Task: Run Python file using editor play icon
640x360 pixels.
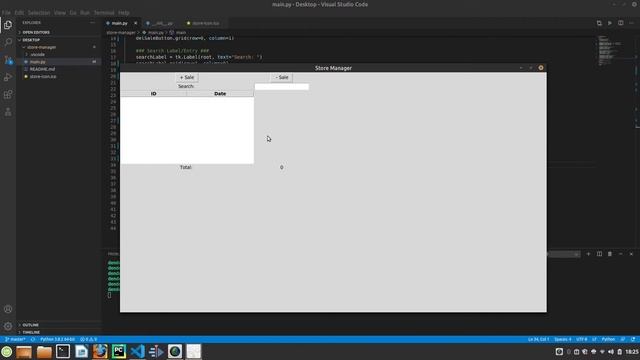Action: coord(610,23)
